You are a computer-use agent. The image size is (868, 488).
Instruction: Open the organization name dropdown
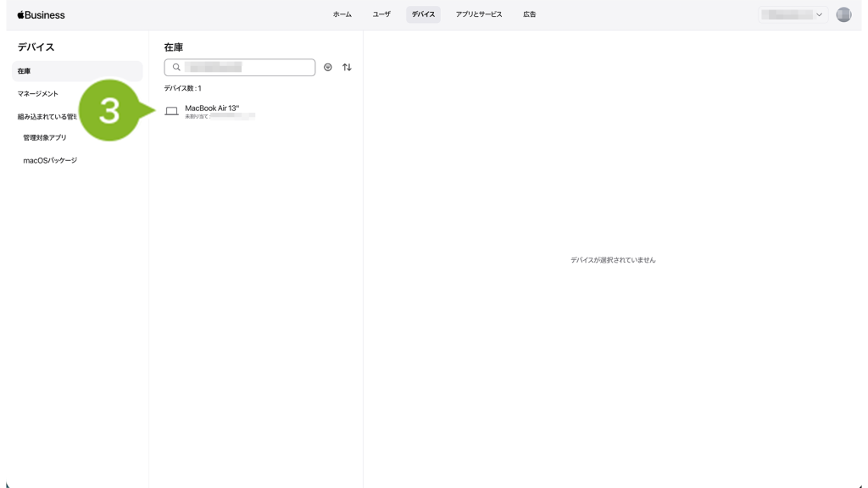(x=788, y=14)
